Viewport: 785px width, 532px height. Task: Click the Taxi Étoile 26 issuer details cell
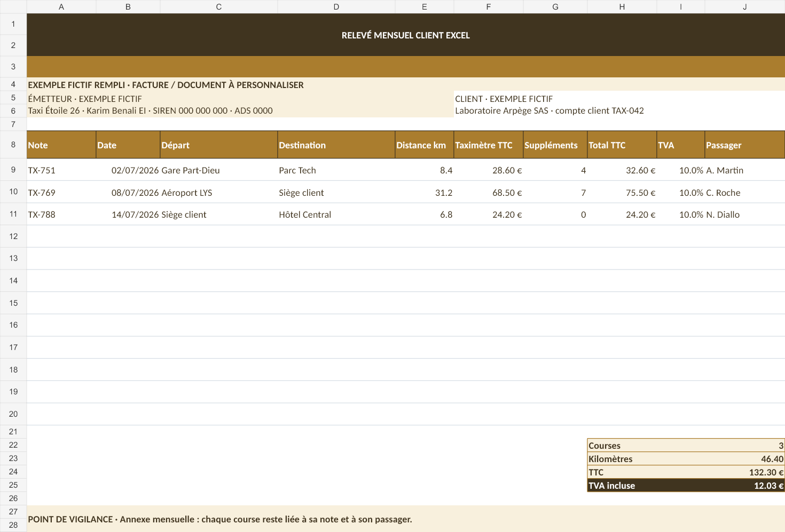click(240, 110)
